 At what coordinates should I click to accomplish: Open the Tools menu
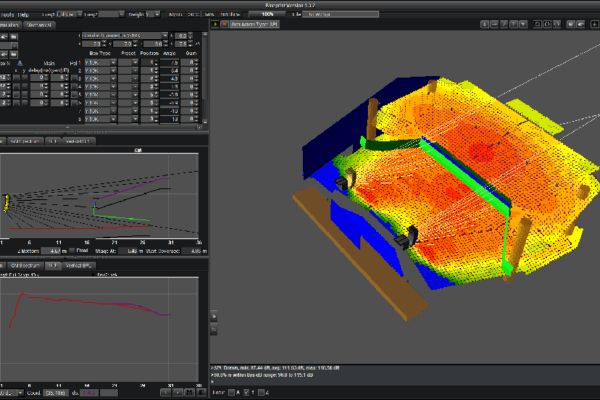[9, 16]
